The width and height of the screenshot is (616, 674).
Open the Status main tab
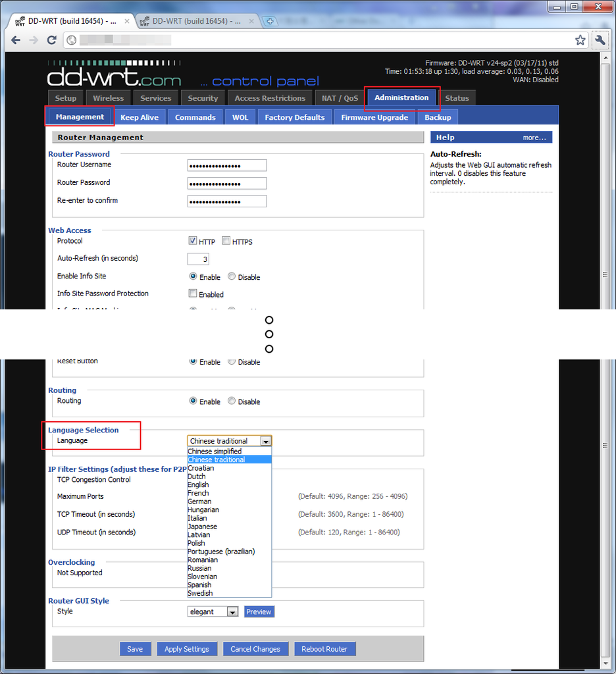point(457,98)
